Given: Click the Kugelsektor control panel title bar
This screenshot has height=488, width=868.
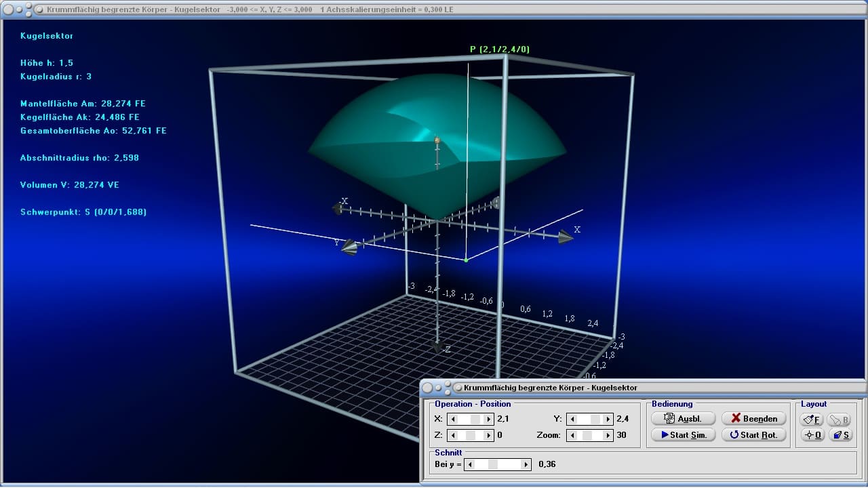Looking at the screenshot, I should (644, 388).
